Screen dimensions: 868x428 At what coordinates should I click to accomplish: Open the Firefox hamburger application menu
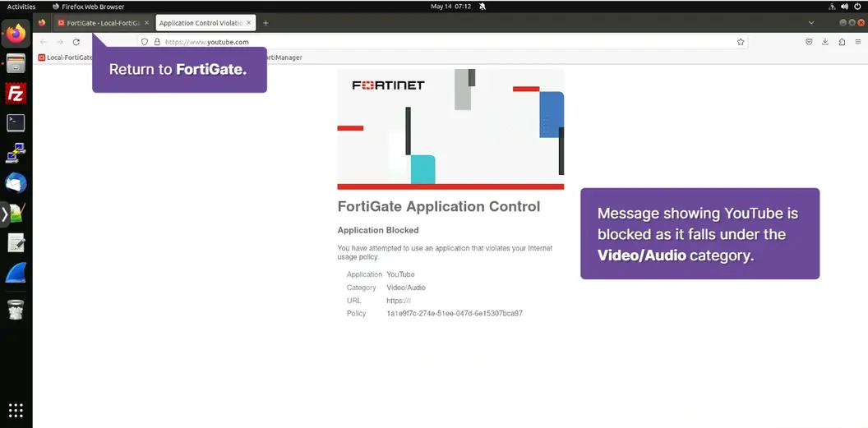click(858, 42)
